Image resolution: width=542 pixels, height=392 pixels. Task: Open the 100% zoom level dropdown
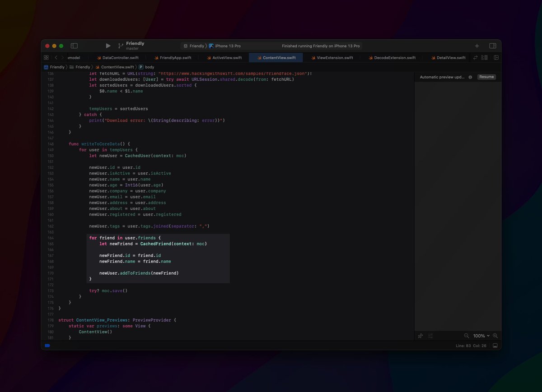pyautogui.click(x=481, y=336)
